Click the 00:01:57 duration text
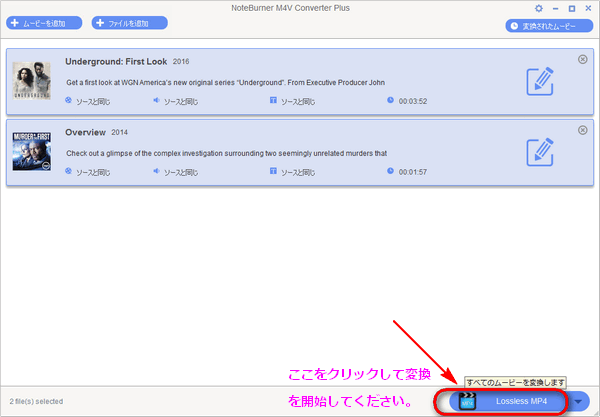 413,172
